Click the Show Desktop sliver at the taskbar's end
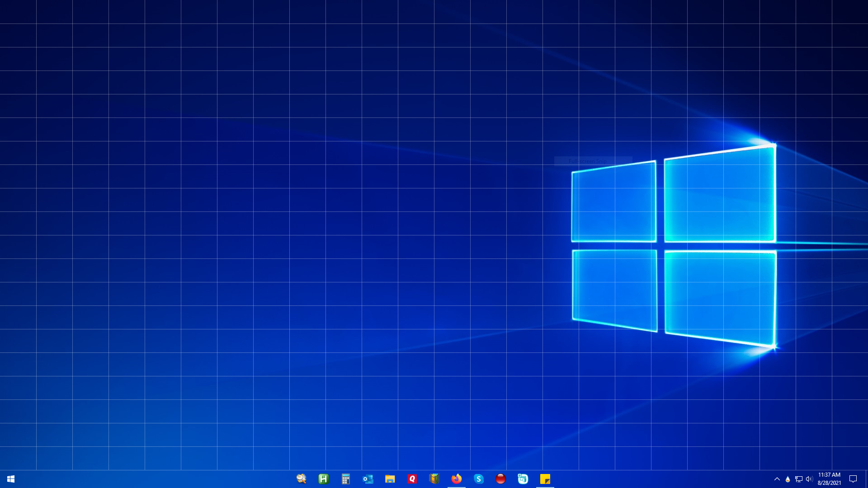Viewport: 868px width, 488px height. (x=866, y=479)
